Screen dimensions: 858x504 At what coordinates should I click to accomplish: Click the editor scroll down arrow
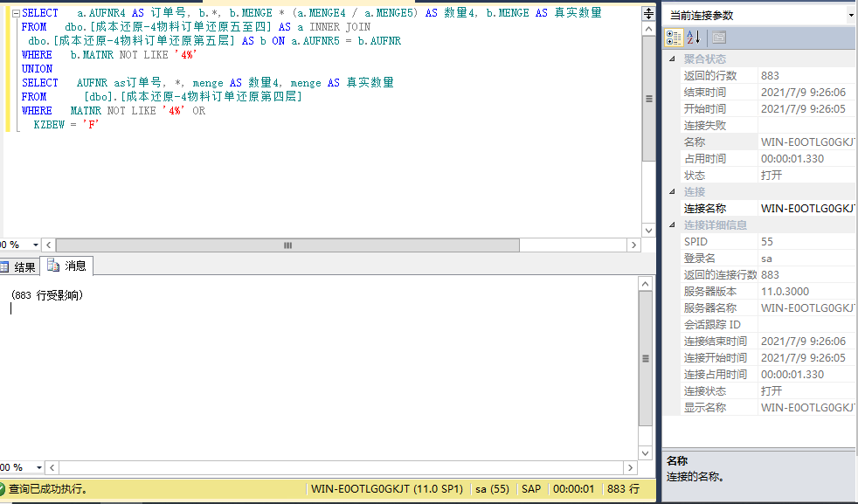pyautogui.click(x=648, y=231)
